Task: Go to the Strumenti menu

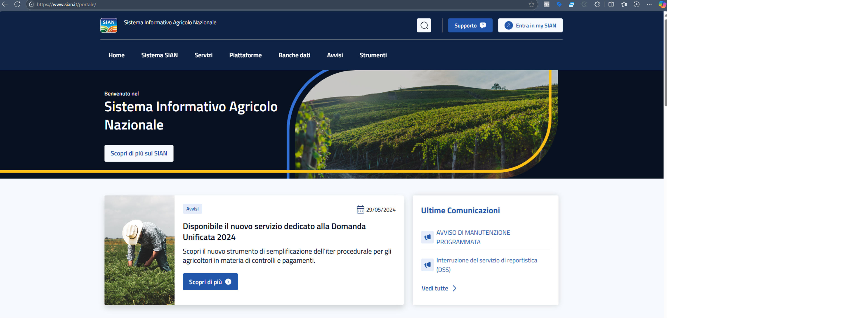Action: (x=373, y=55)
